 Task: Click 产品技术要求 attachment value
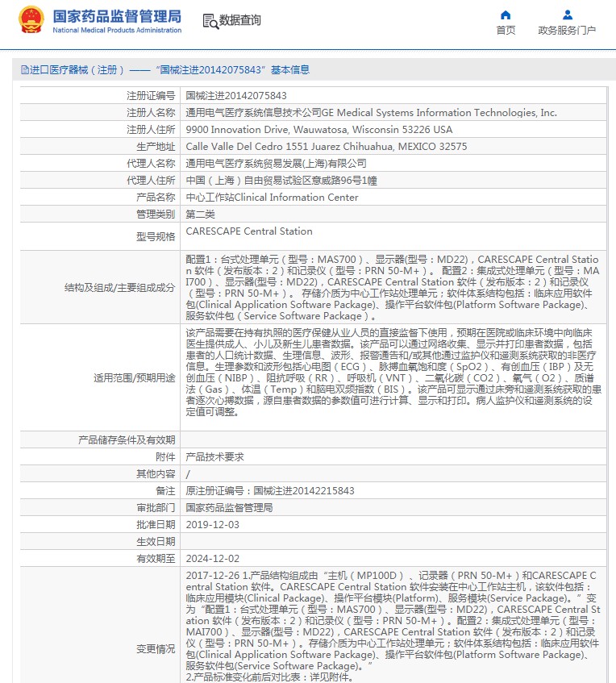click(214, 457)
